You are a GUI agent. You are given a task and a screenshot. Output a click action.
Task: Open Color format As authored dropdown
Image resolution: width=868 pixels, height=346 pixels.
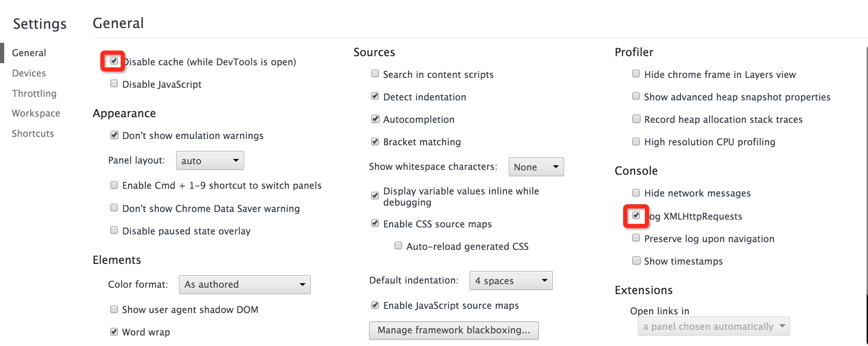pyautogui.click(x=245, y=285)
